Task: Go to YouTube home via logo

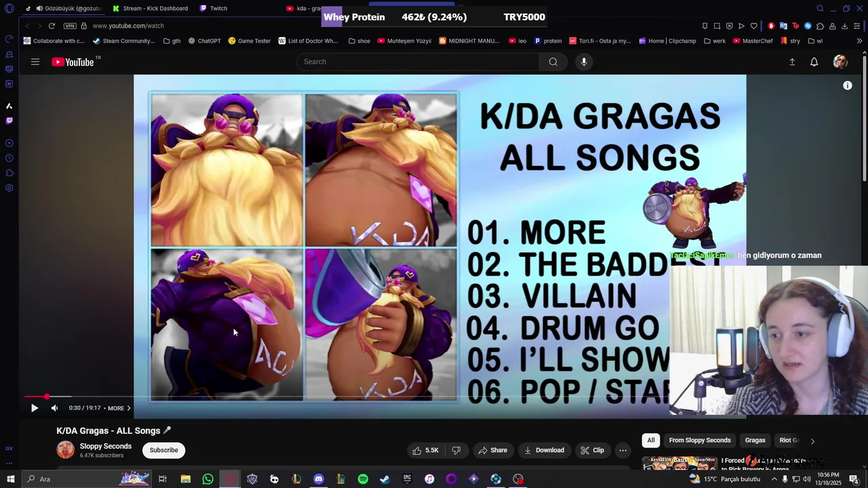Action: [x=73, y=62]
